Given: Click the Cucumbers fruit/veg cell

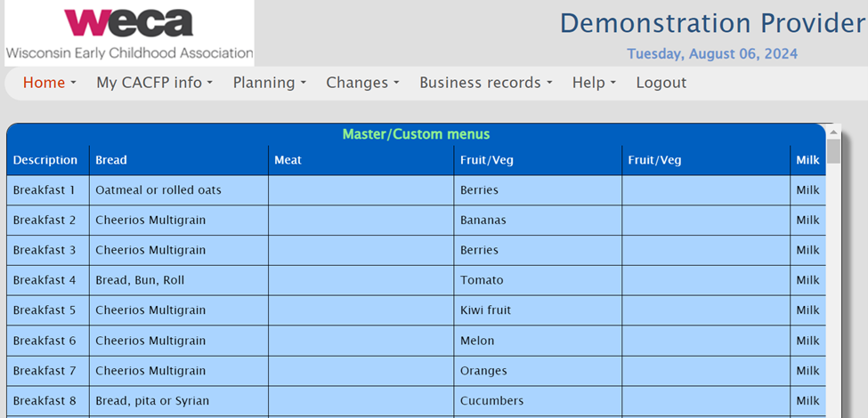Looking at the screenshot, I should 491,401.
